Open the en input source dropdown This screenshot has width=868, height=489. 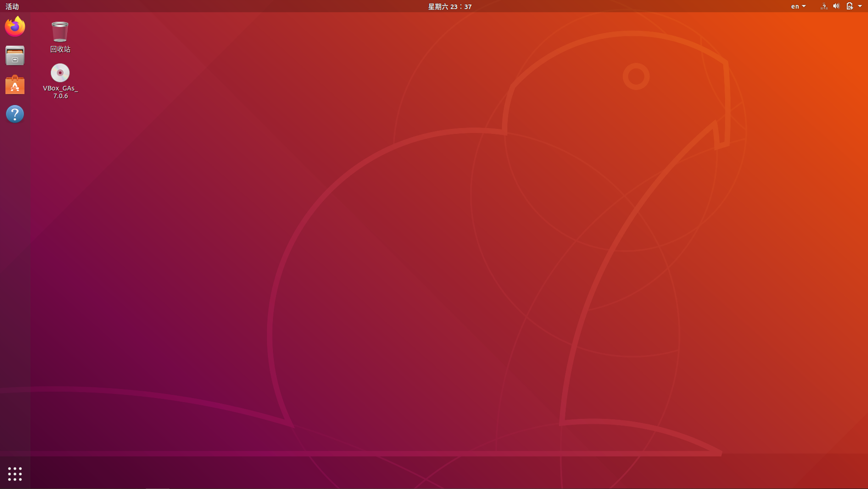(x=798, y=6)
